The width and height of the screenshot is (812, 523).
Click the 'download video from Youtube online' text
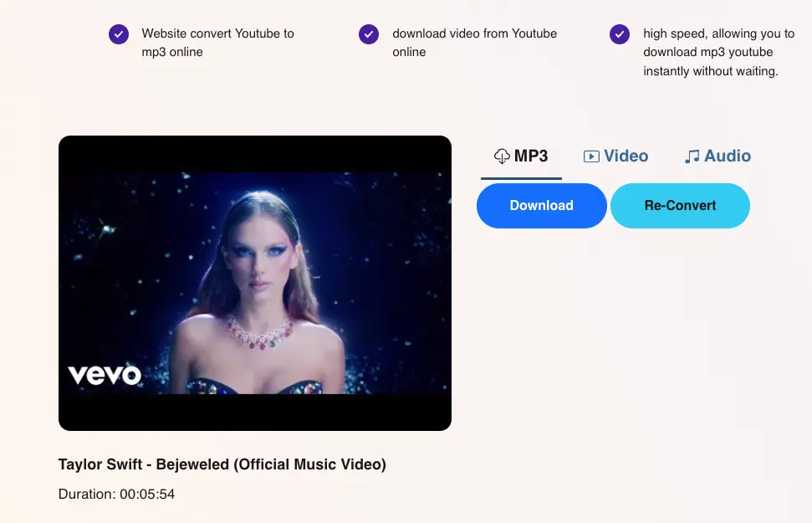click(475, 43)
